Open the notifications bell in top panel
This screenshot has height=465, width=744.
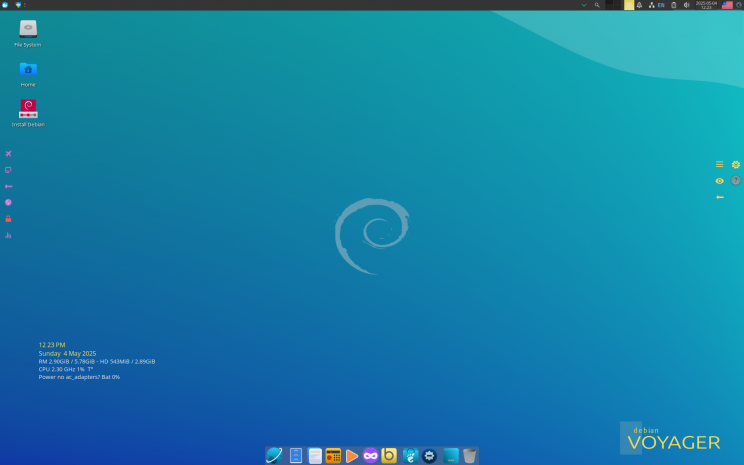pos(640,5)
